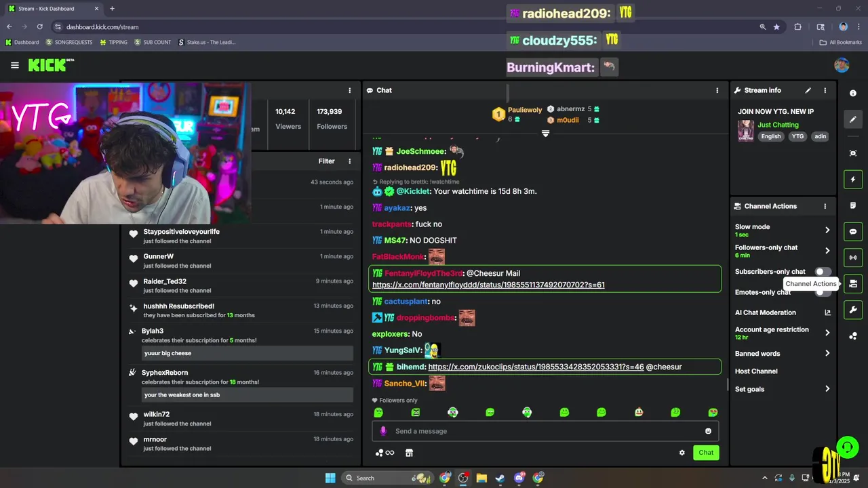Open the Channel Actions three-dot menu
The image size is (868, 488).
click(x=825, y=206)
